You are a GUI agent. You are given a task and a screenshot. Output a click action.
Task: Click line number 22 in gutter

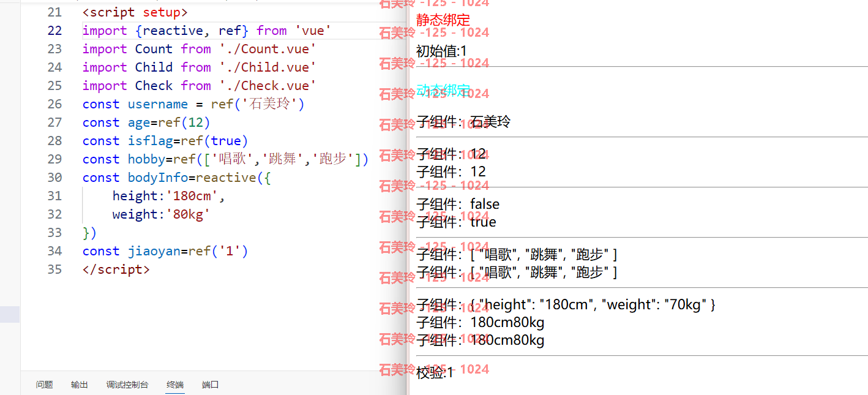[x=54, y=31]
